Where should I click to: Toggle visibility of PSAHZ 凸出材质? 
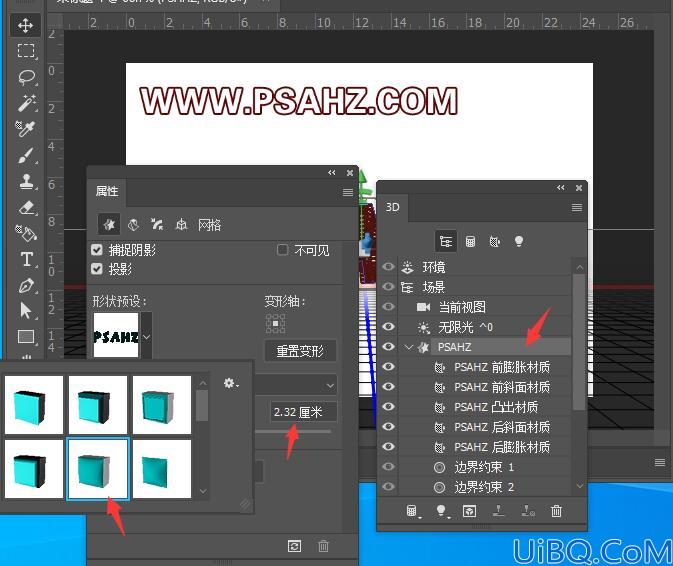388,406
